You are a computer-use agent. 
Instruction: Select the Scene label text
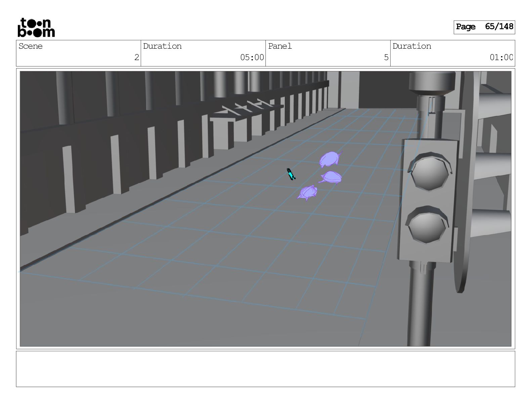click(x=31, y=46)
